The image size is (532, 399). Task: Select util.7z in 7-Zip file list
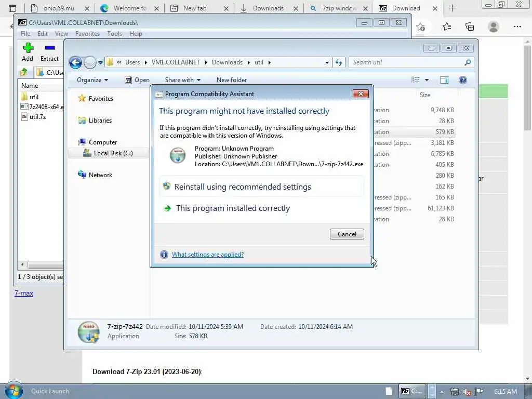[x=34, y=117]
